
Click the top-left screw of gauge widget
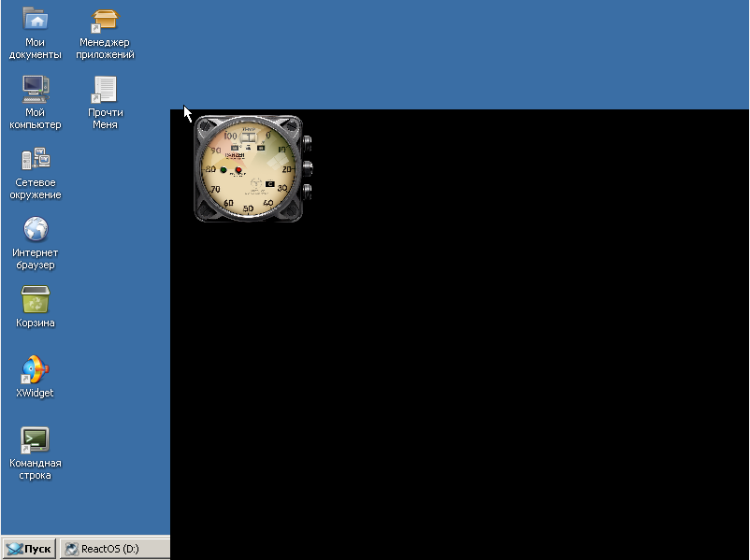205,125
